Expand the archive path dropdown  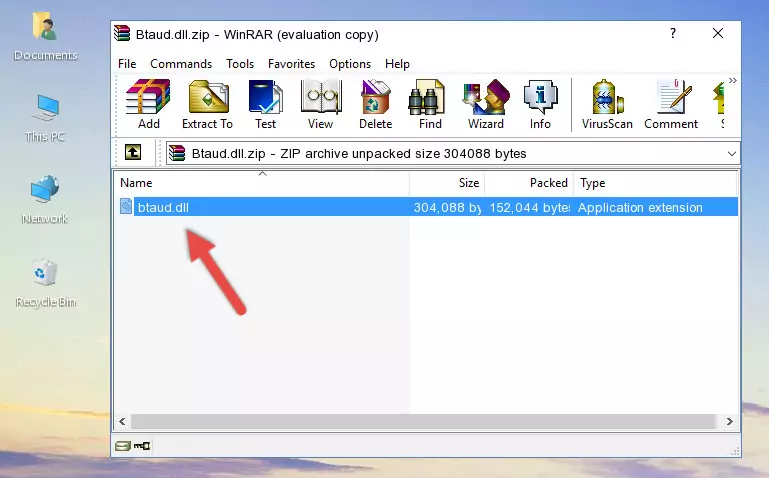coord(731,153)
